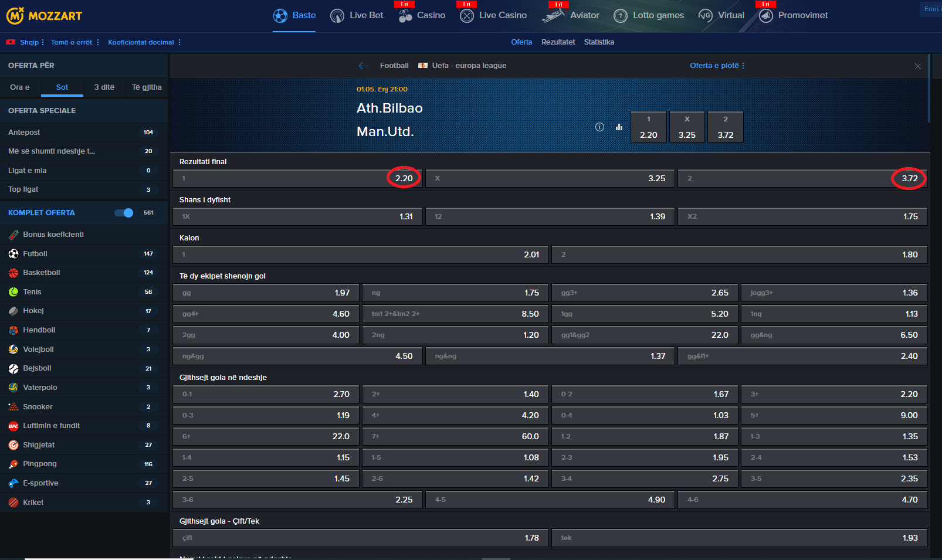Select the UFC Luftimin e fundit icon
Viewport: 942px width, 560px height.
(13, 426)
